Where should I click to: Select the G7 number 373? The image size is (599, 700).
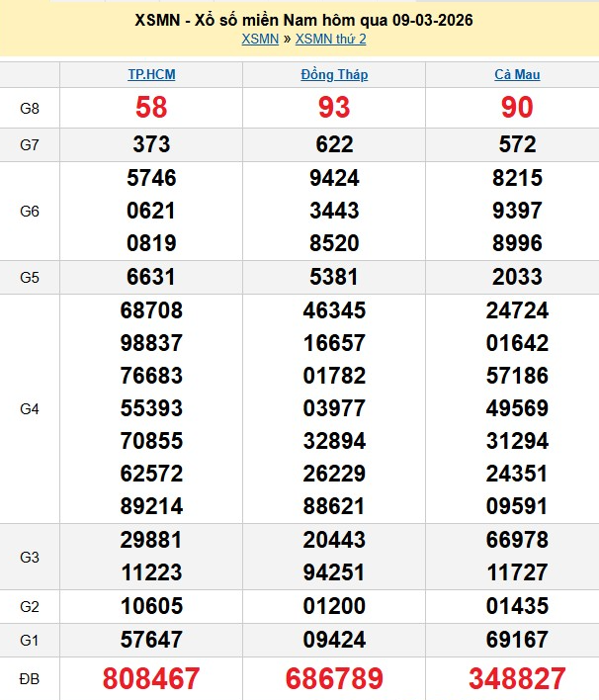(x=151, y=144)
